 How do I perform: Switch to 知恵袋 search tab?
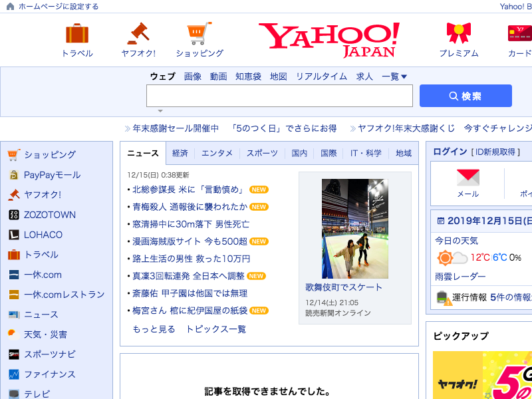pos(248,76)
